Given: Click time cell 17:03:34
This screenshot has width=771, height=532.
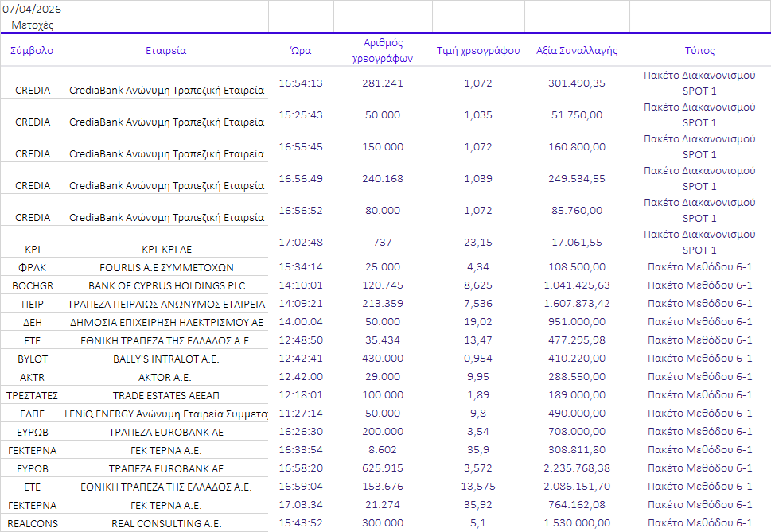Looking at the screenshot, I should [x=301, y=504].
